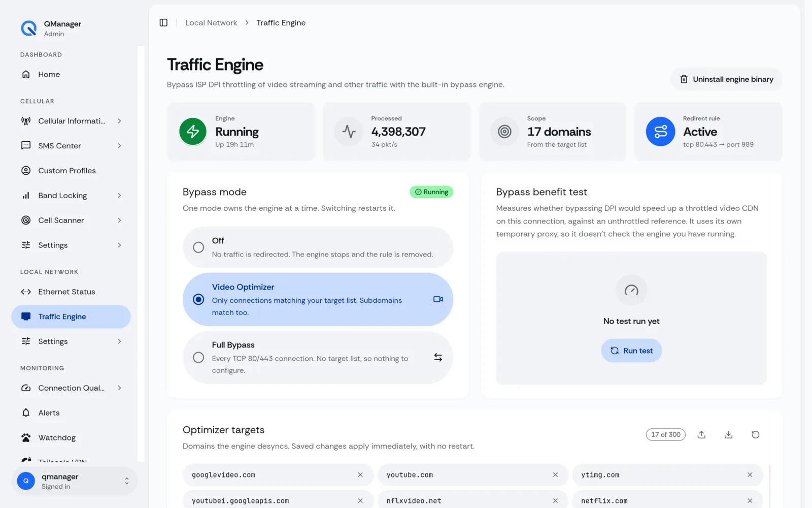Click the green Engine Running bolt icon
Viewport: 812px width, 508px height.
pos(193,132)
